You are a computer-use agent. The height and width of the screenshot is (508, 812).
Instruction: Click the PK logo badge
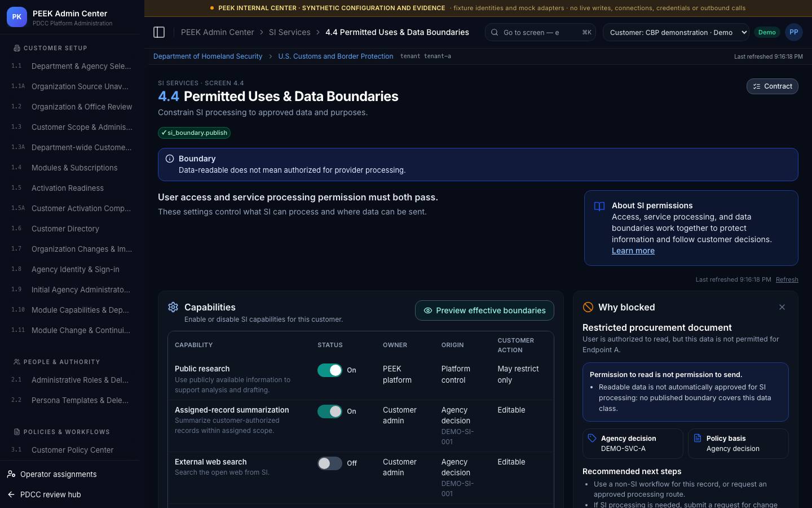coord(17,17)
